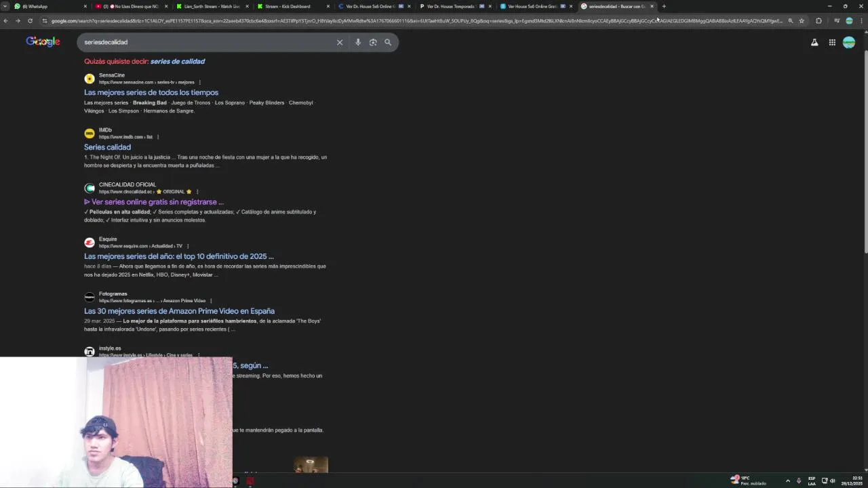This screenshot has height=488, width=868.
Task: Open the tab search dropdown arrow
Action: (5, 6)
